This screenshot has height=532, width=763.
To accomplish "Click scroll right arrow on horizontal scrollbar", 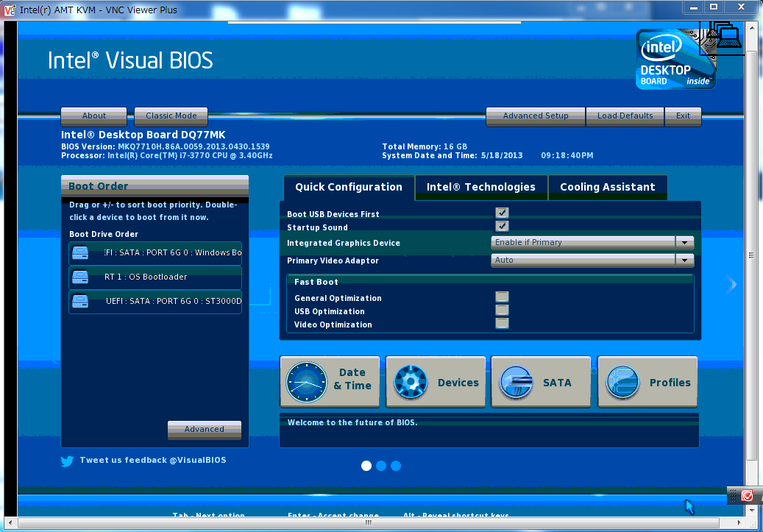I will coord(739,522).
